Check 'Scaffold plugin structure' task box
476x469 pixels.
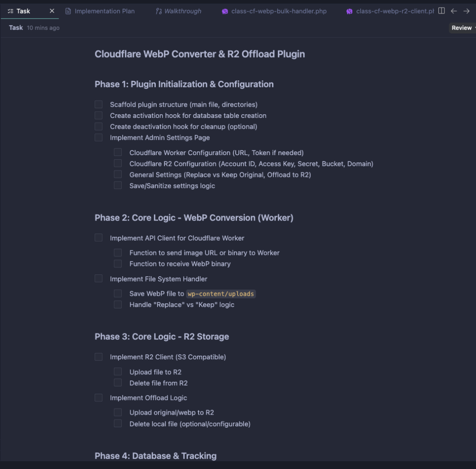(x=99, y=104)
